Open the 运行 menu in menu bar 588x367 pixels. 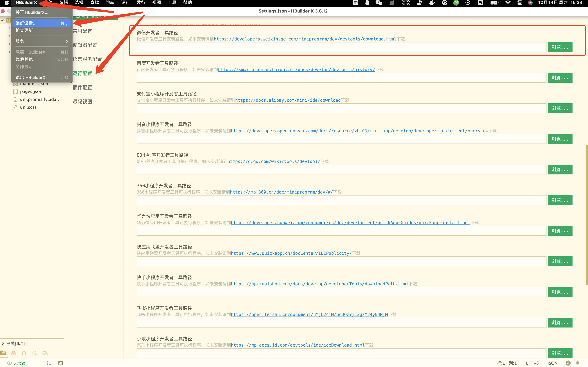[x=126, y=3]
